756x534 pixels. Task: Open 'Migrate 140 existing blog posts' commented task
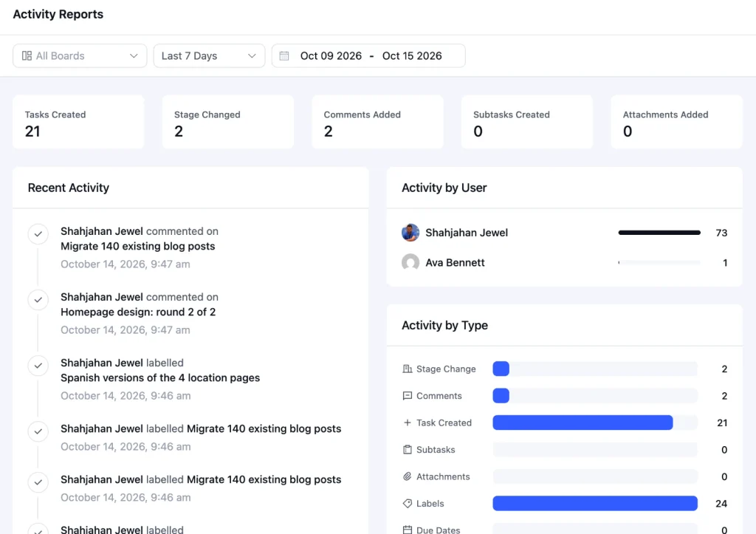[138, 246]
